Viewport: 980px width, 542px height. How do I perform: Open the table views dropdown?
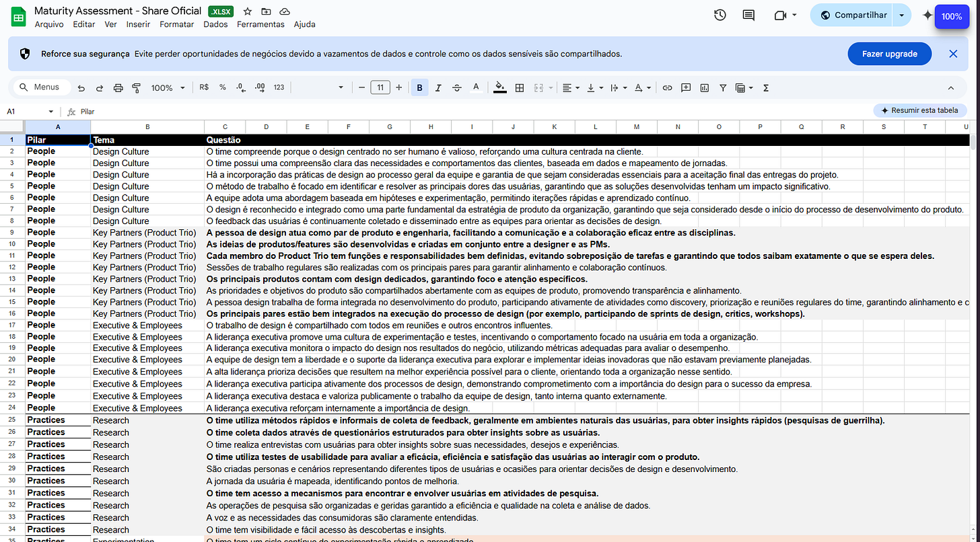coord(744,87)
